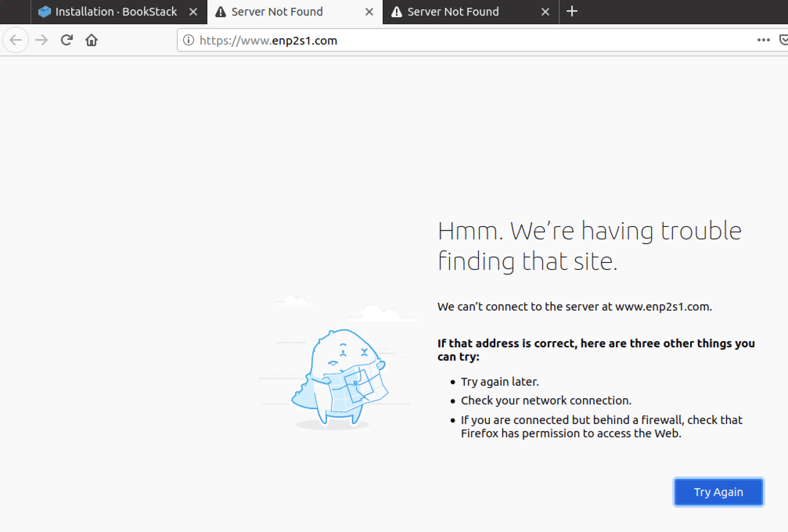Close the Installation BookStack tab
Screen dimensions: 788x532
(x=194, y=11)
